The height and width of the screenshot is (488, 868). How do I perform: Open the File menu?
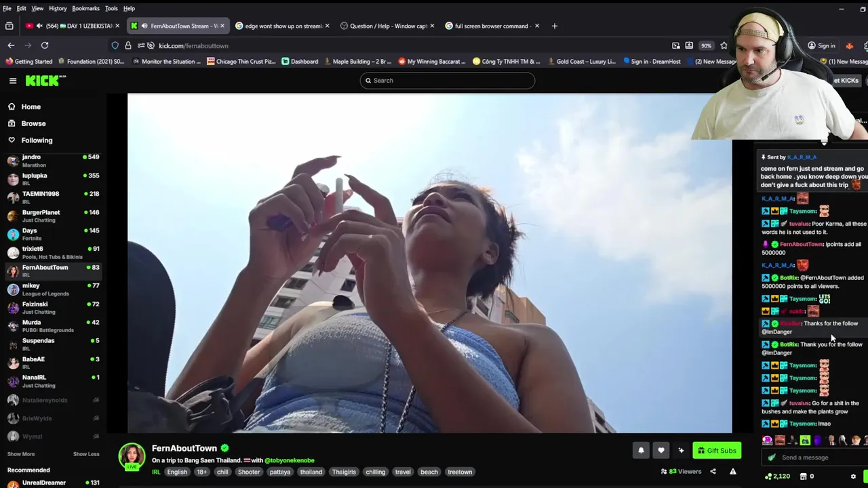tap(7, 8)
